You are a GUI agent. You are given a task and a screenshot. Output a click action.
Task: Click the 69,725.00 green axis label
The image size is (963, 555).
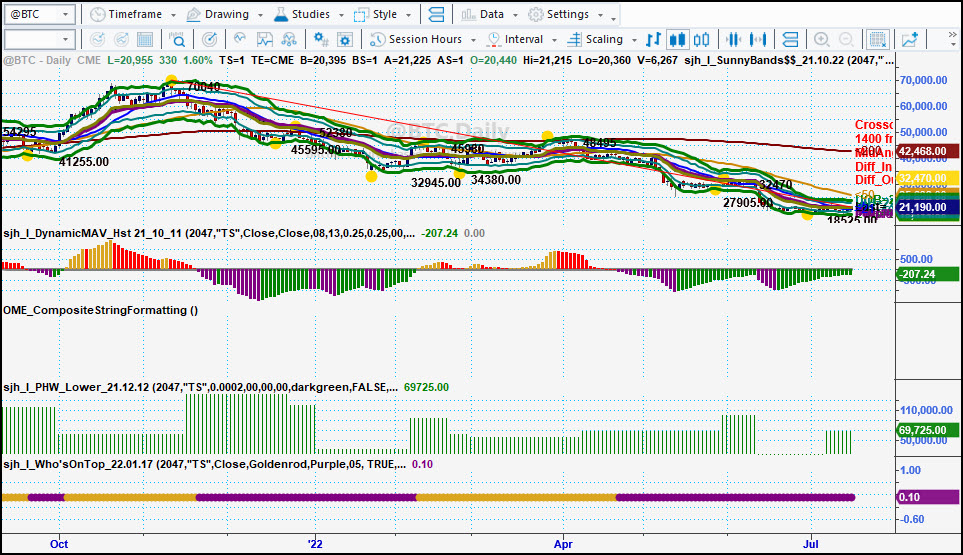927,430
